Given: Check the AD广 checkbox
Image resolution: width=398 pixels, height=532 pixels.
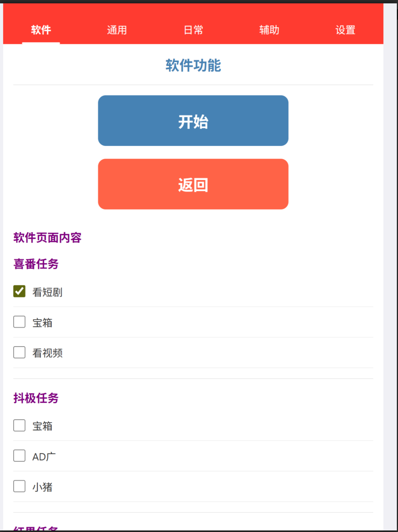Looking at the screenshot, I should pos(19,456).
